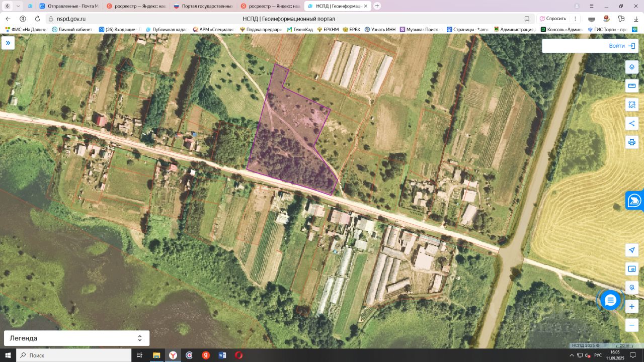Toggle the overview mini-map
This screenshot has height=362, width=644.
click(x=632, y=269)
